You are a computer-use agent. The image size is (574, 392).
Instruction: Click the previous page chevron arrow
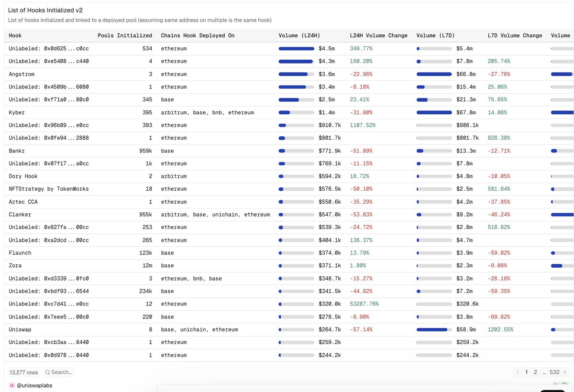pos(517,372)
